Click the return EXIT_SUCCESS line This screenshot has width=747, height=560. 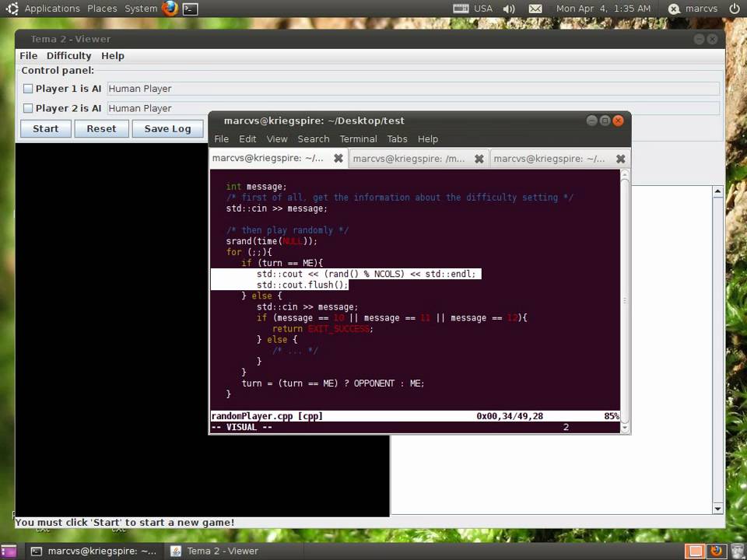322,328
